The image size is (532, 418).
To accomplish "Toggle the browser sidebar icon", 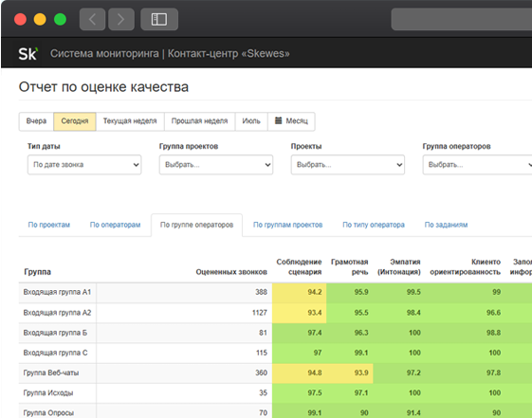I will [x=159, y=19].
